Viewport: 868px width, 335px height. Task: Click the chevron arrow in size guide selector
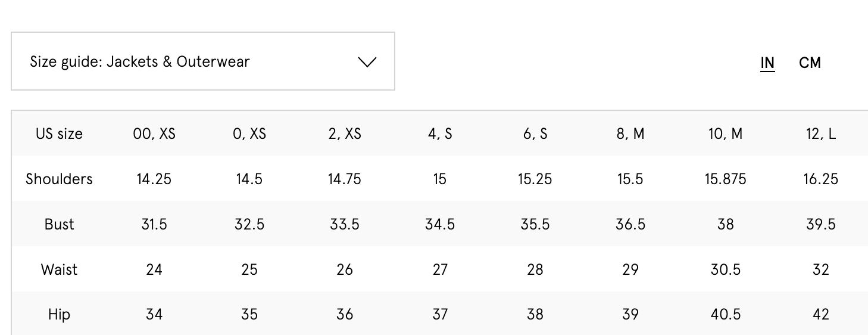[367, 61]
